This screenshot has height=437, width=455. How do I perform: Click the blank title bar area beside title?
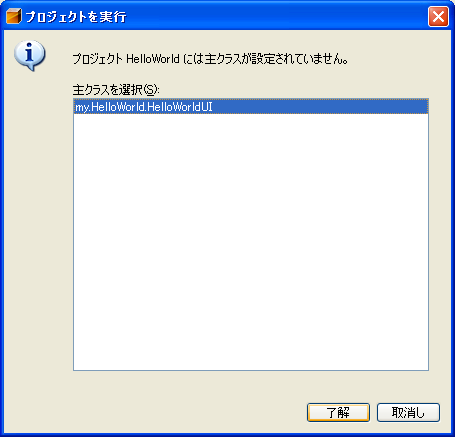(x=277, y=16)
